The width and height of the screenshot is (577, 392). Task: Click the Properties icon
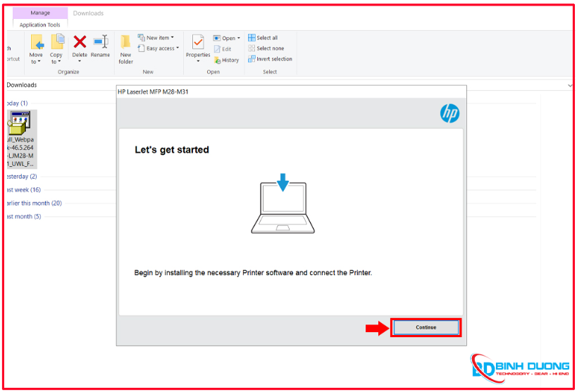198,43
